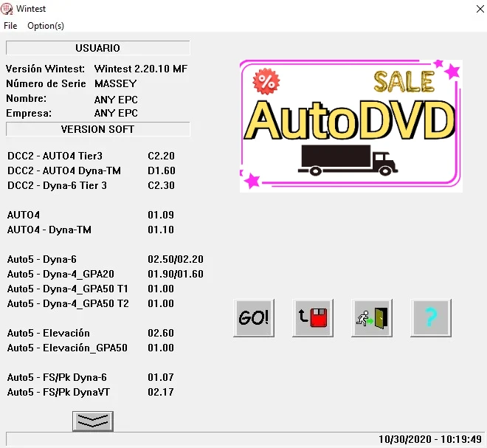Image resolution: width=487 pixels, height=448 pixels.
Task: Click the USUARIO section header
Action: pos(97,48)
